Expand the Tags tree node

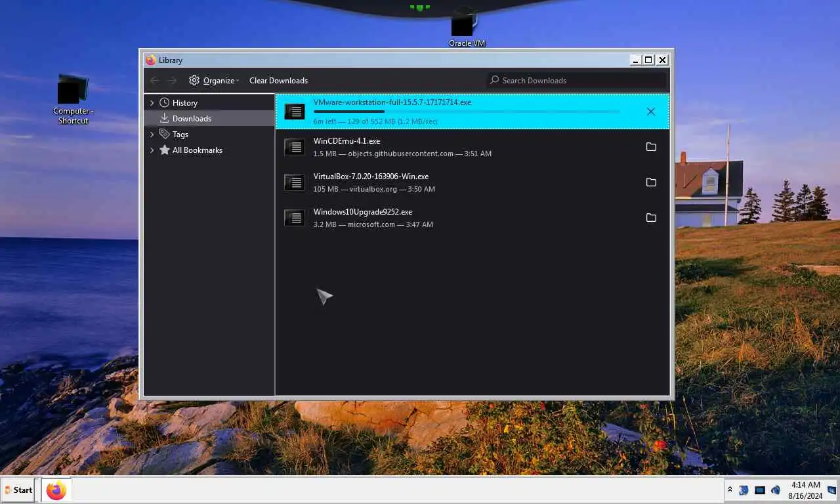[152, 134]
